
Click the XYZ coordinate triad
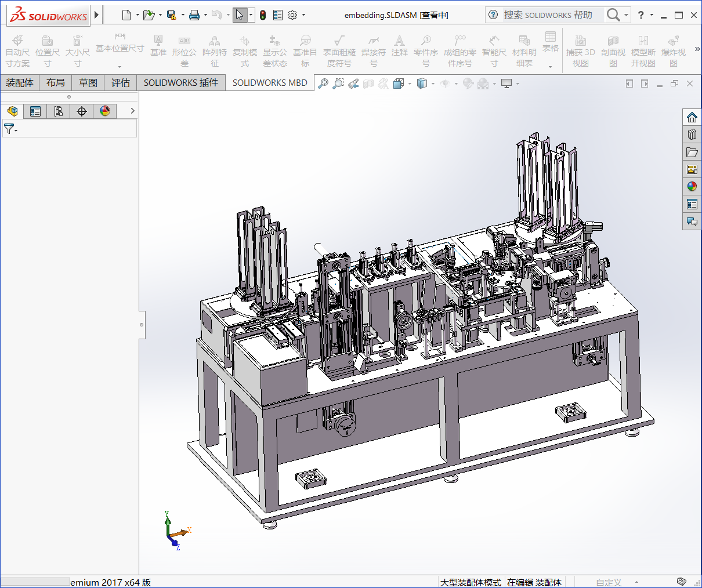pos(176,531)
